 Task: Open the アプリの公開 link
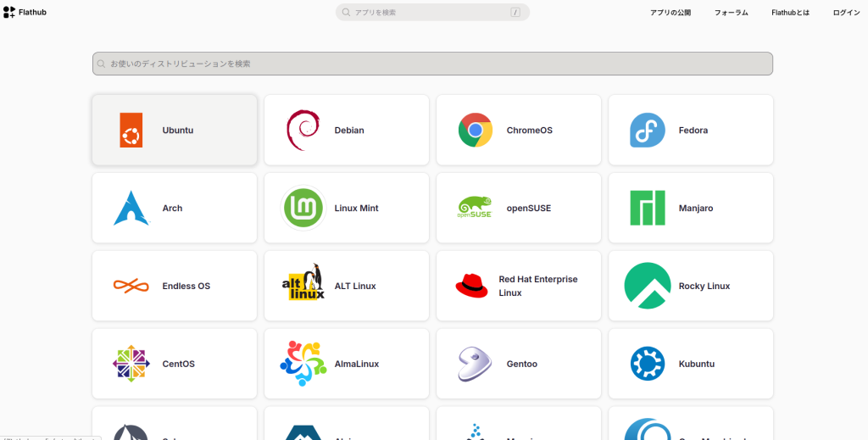point(670,13)
